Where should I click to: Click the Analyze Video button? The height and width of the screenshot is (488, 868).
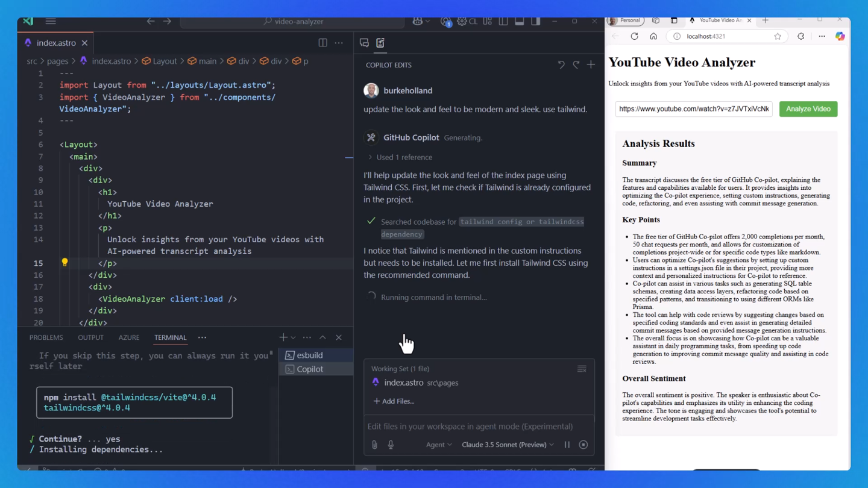[x=808, y=109]
